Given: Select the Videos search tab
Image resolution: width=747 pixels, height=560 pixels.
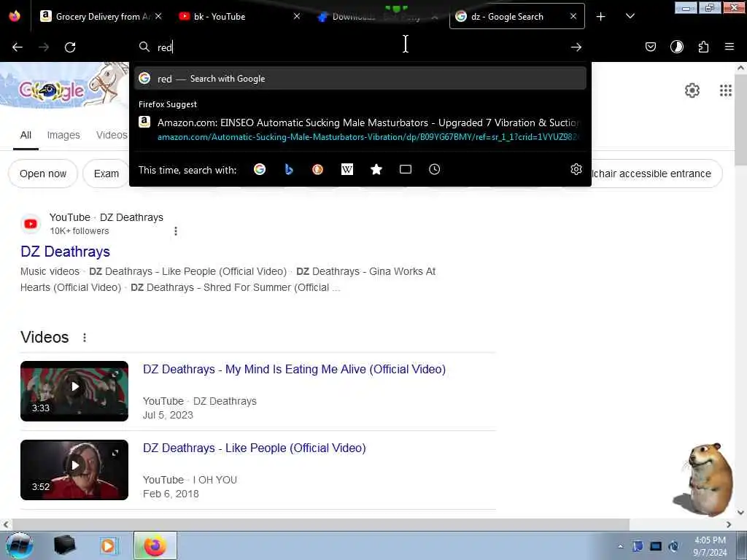Looking at the screenshot, I should tap(112, 135).
